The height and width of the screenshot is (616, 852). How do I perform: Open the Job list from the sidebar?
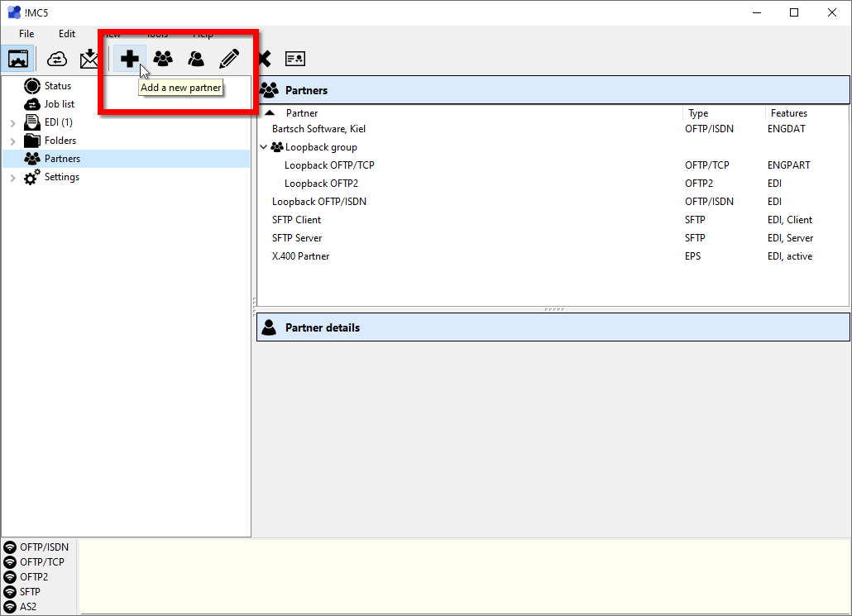coord(58,103)
